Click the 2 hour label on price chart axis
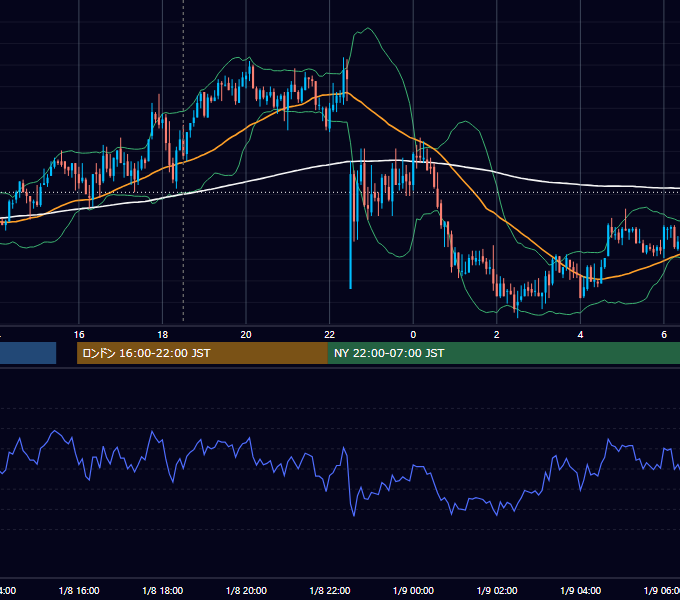This screenshot has height=600, width=680. click(x=497, y=335)
